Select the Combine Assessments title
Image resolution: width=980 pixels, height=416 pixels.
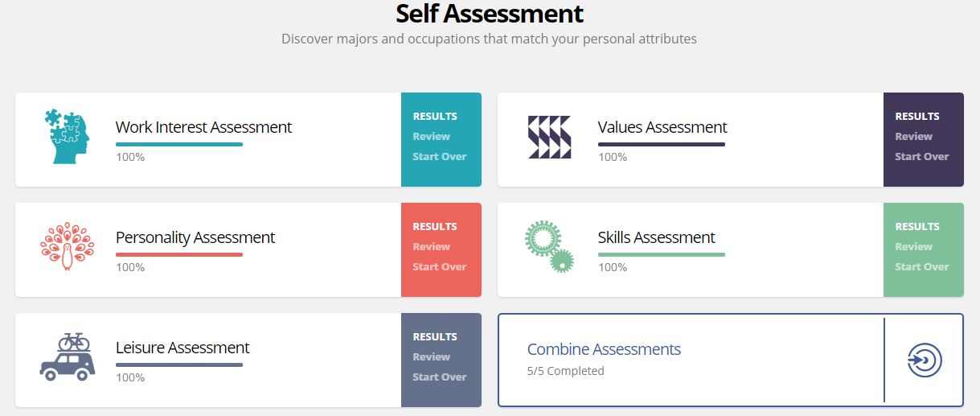point(604,349)
